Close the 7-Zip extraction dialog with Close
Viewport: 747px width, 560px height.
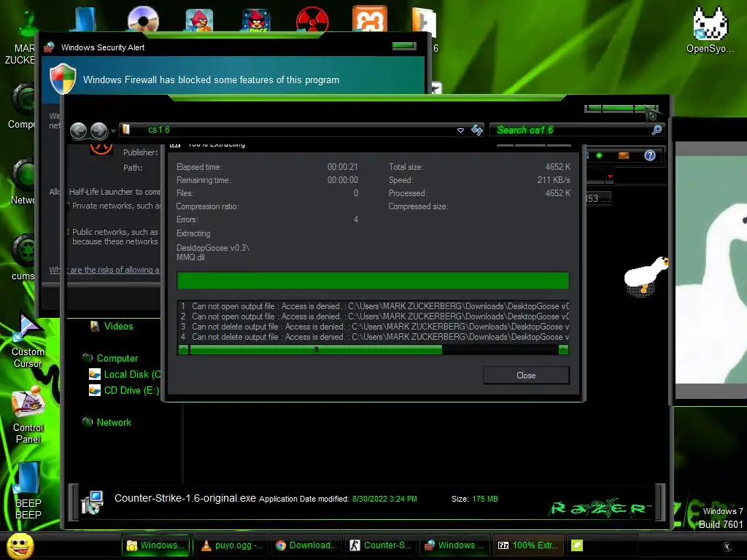tap(526, 376)
